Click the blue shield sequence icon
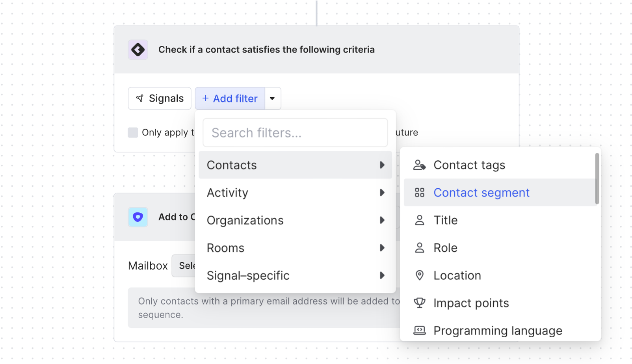This screenshot has width=632, height=364. pyautogui.click(x=138, y=217)
